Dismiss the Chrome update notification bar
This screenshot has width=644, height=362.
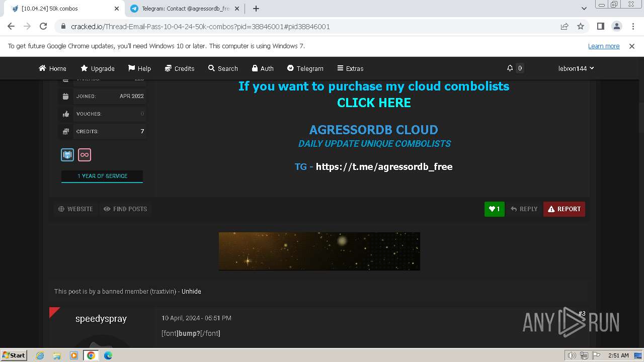pyautogui.click(x=632, y=46)
